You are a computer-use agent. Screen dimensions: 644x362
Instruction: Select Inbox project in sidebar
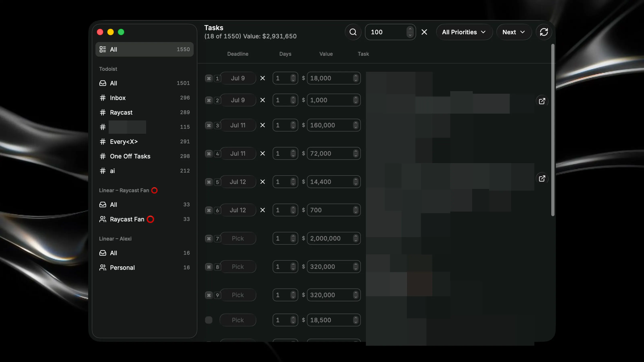pyautogui.click(x=144, y=98)
